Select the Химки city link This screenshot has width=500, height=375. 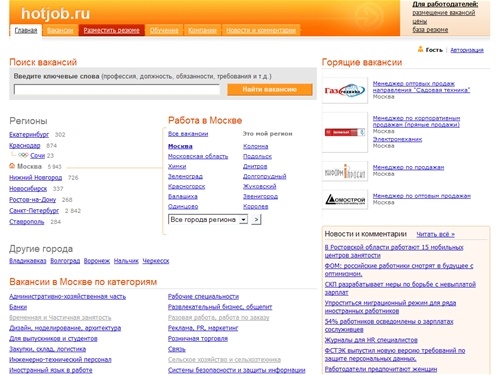[x=177, y=166]
